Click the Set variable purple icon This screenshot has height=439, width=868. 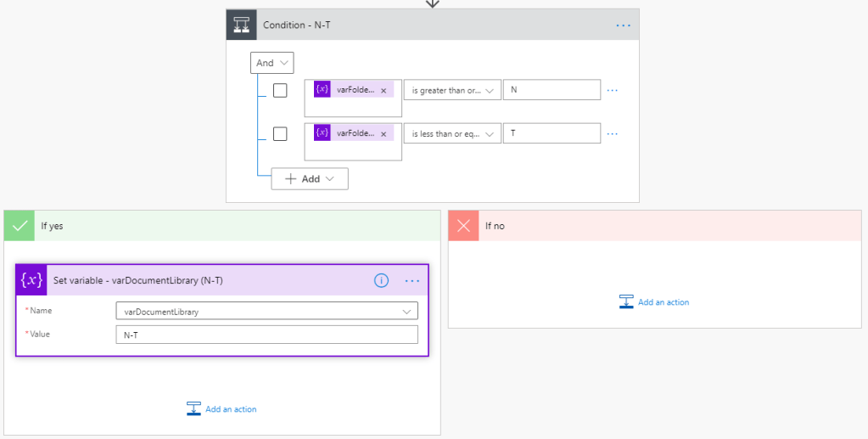click(31, 280)
